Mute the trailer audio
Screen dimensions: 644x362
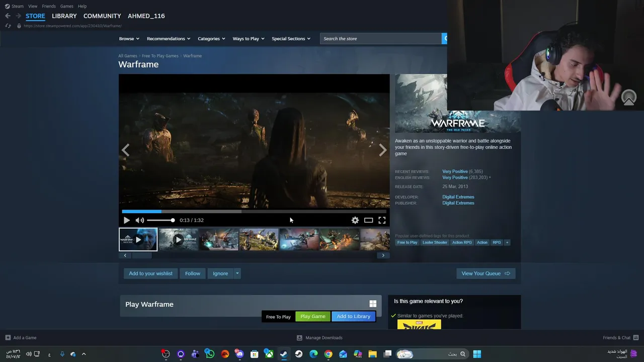click(x=139, y=220)
